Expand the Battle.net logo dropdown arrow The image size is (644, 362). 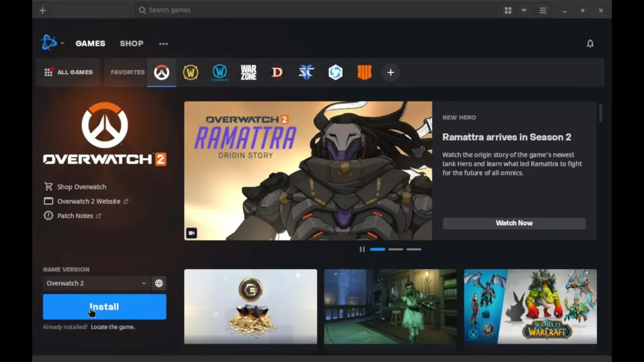click(62, 43)
